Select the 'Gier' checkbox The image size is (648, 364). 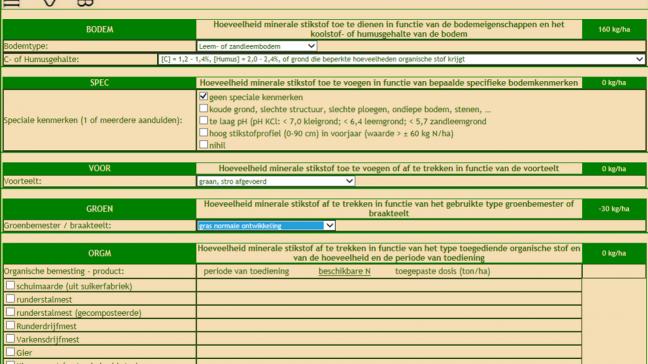[x=10, y=352]
